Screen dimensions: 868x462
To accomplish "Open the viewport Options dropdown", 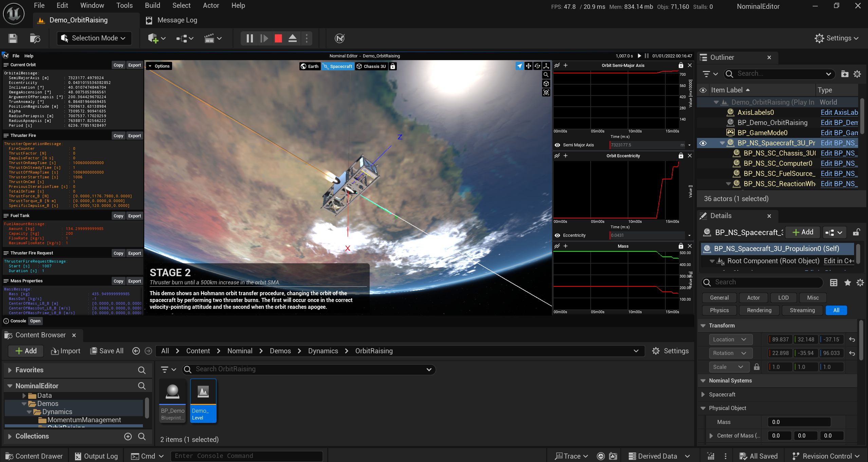I will (x=159, y=66).
